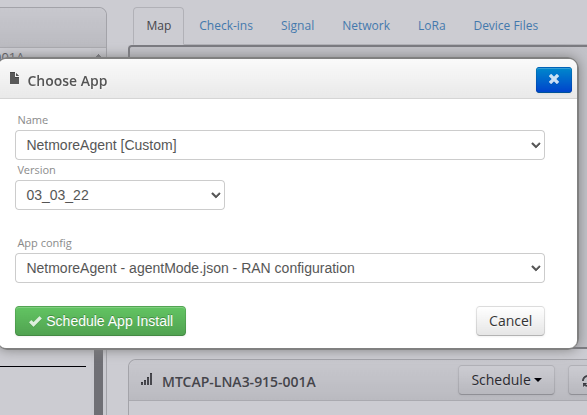Click the Schedule App Install button

pos(100,321)
